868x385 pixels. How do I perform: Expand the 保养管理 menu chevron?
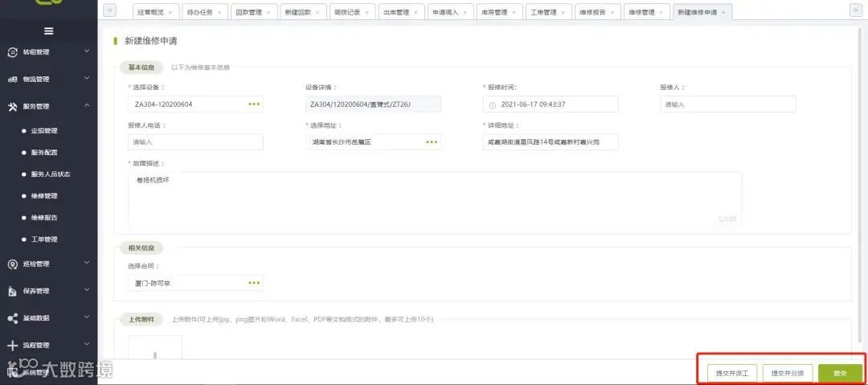pos(86,290)
